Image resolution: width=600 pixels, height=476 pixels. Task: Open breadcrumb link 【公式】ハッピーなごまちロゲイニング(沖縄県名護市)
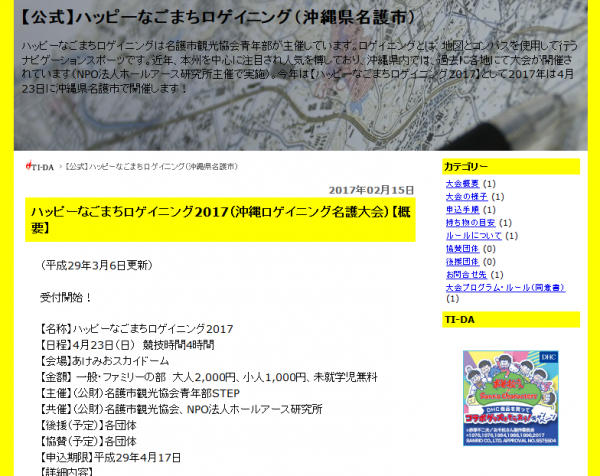pyautogui.click(x=152, y=167)
